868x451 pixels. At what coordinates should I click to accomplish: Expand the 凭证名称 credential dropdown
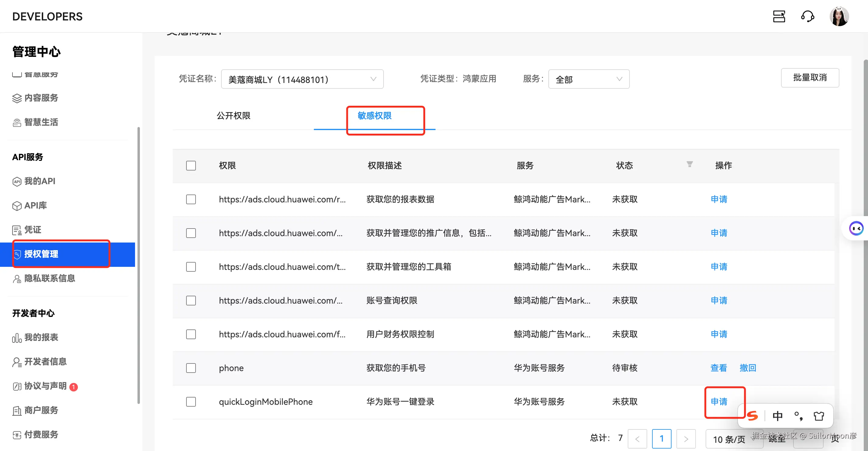click(302, 79)
